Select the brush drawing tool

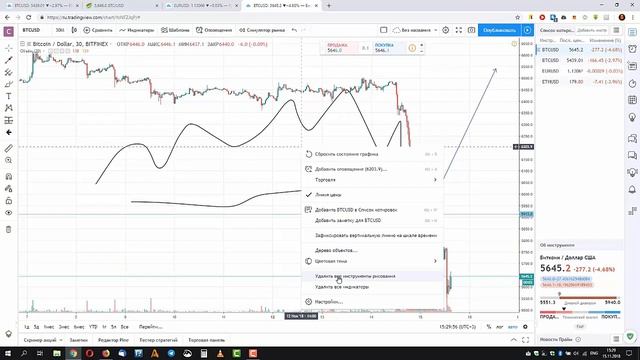pos(9,84)
